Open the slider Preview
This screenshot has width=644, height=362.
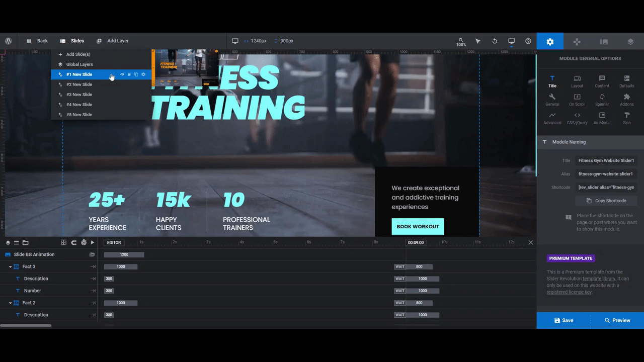pos(617,320)
